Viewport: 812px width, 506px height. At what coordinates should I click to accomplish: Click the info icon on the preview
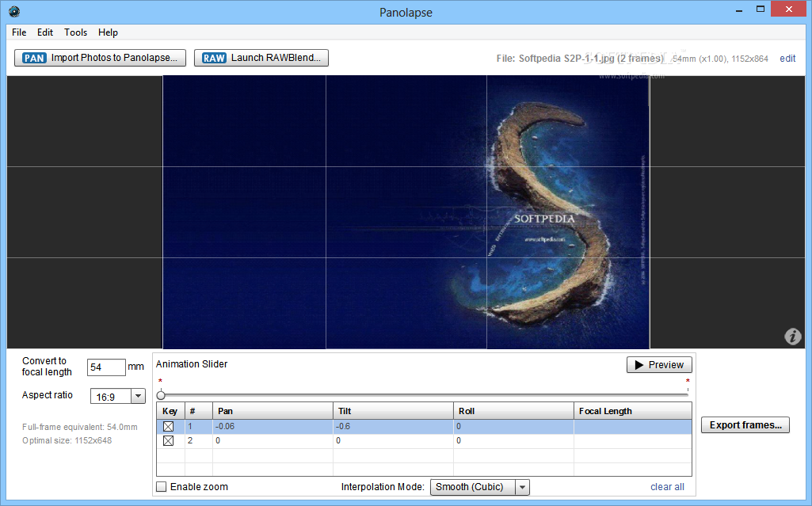(x=792, y=337)
